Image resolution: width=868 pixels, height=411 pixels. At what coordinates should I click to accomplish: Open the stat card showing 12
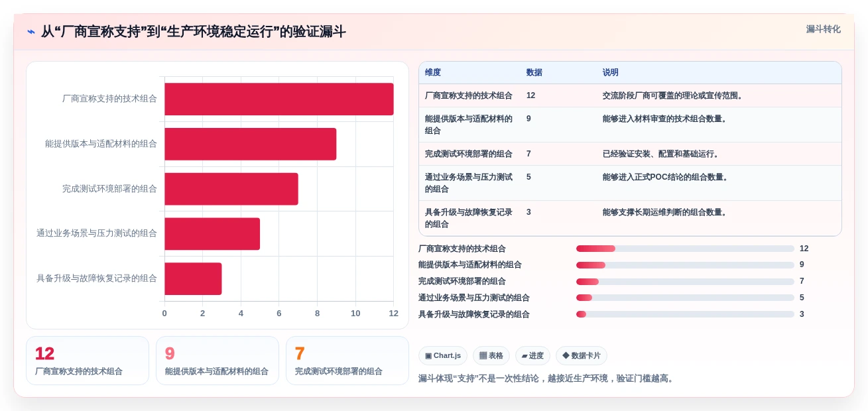88,361
